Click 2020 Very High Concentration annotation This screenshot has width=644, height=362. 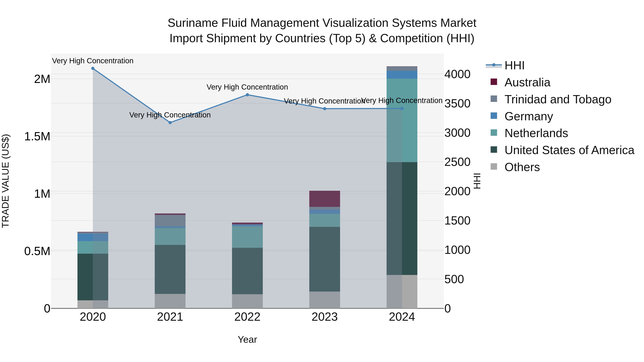93,61
